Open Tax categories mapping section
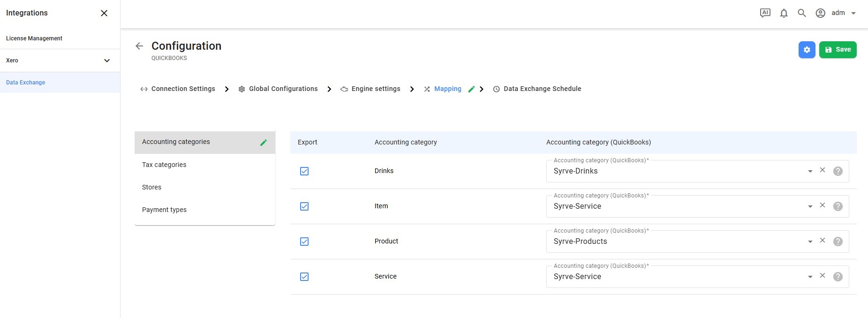 pos(205,165)
